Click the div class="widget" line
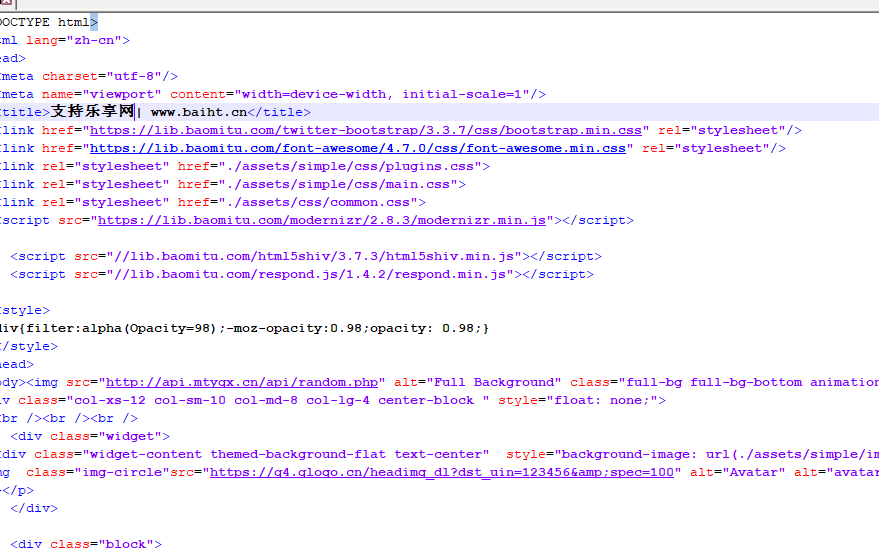 90,436
